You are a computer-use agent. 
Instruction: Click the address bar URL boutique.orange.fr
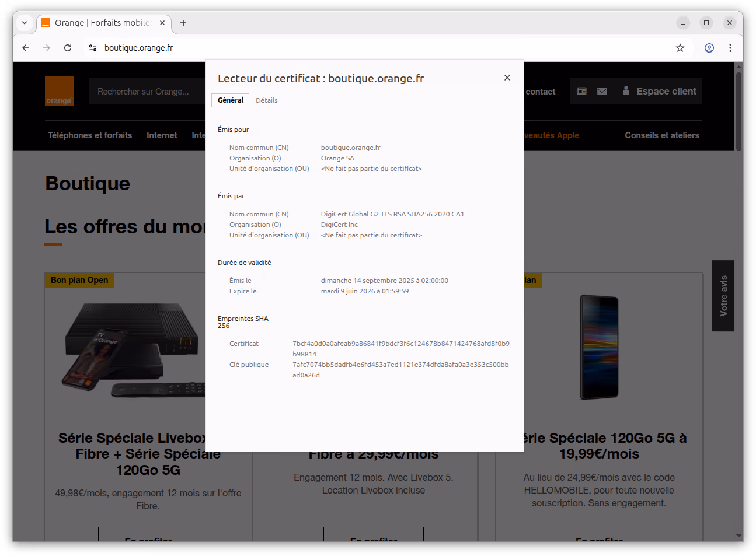pos(138,48)
